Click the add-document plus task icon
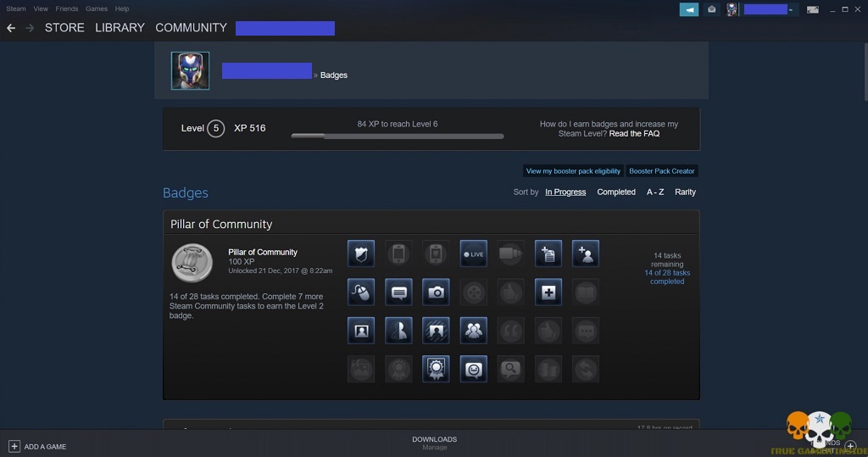The height and width of the screenshot is (457, 868). [548, 254]
